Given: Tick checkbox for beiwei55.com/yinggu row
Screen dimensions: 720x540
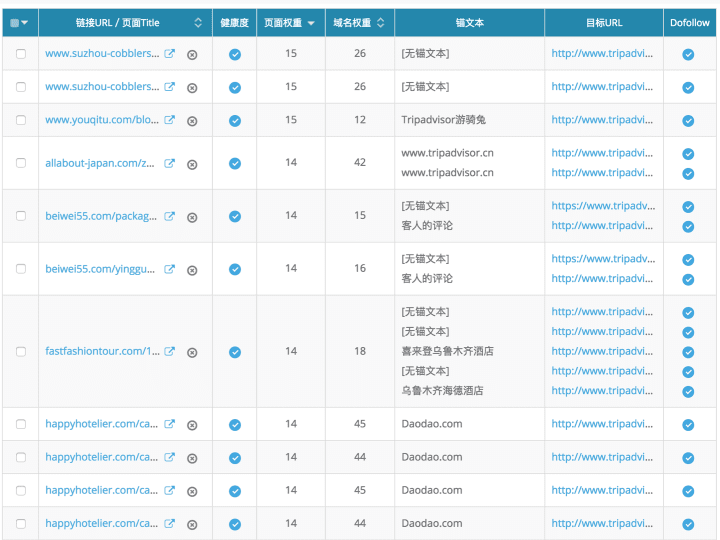Looking at the screenshot, I should [x=21, y=269].
